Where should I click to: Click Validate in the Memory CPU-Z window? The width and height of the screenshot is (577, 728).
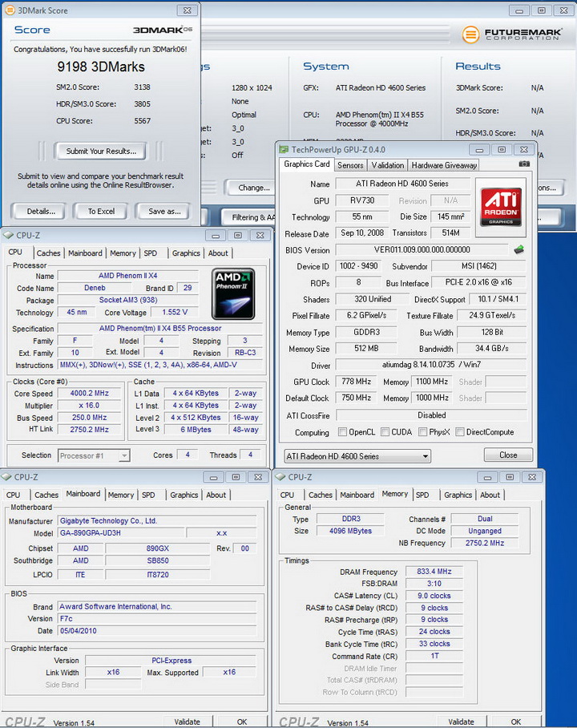click(461, 722)
